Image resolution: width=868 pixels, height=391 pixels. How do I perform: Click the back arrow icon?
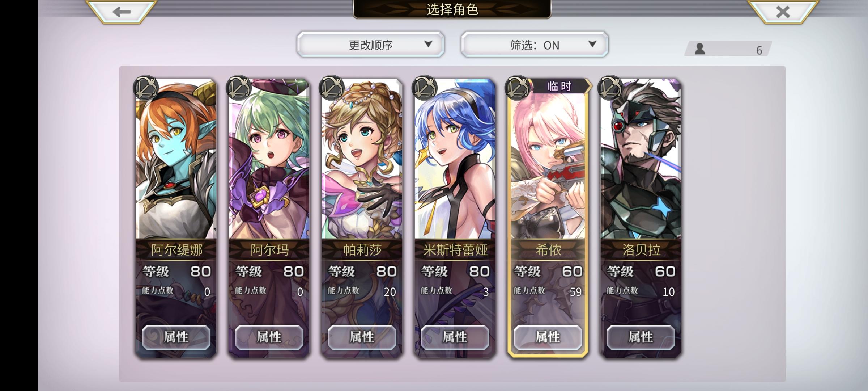(x=121, y=12)
